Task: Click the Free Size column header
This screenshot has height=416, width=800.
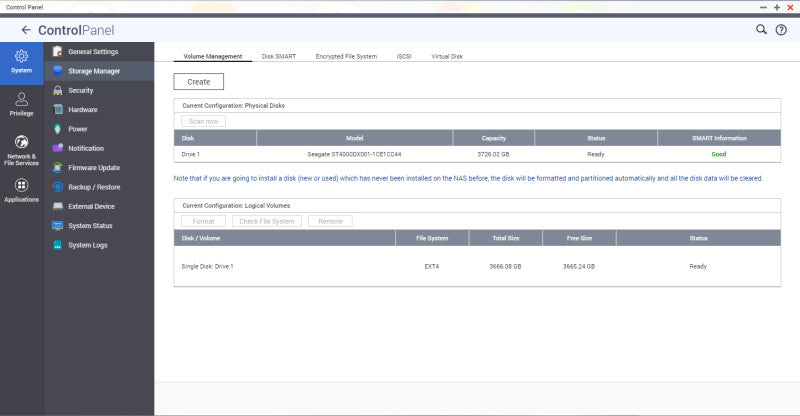Action: coord(579,238)
